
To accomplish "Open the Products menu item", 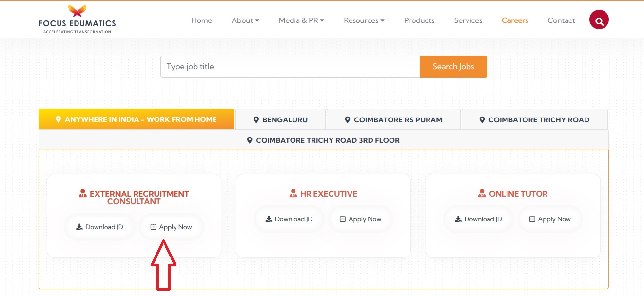I will tap(419, 20).
